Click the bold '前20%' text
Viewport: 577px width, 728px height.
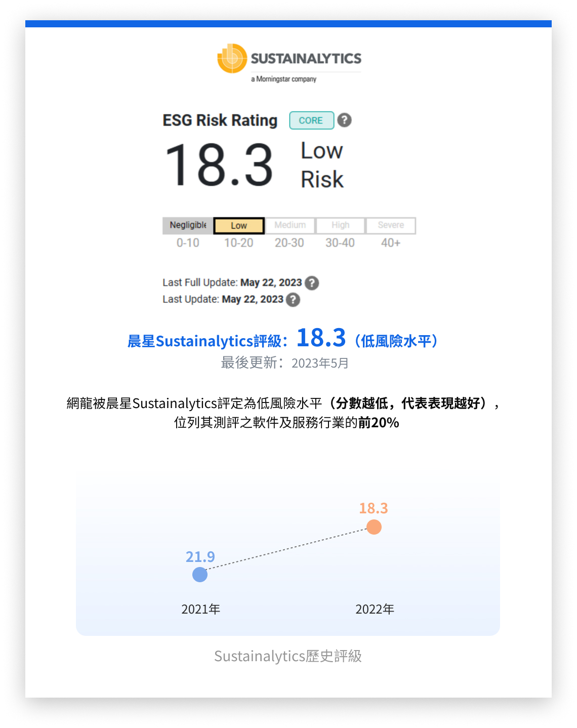click(x=379, y=422)
